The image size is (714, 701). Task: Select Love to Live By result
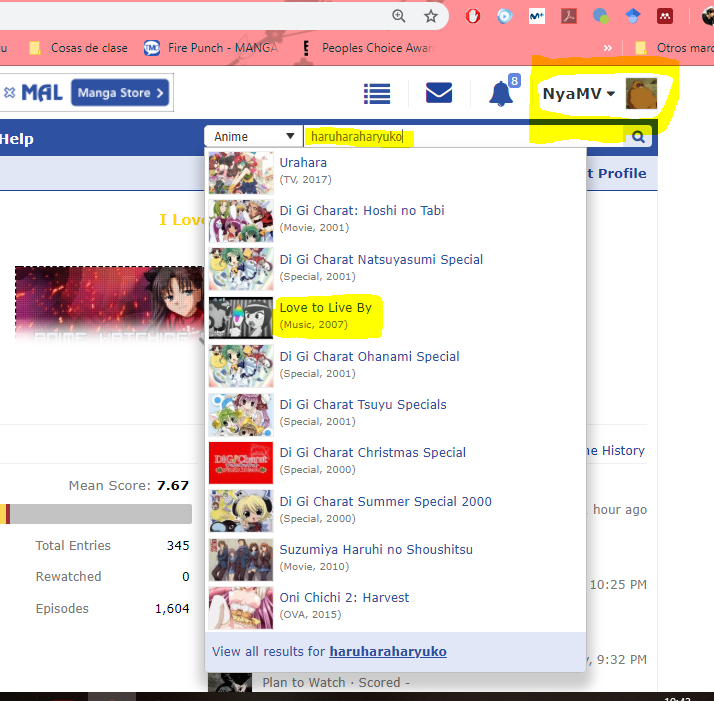pos(325,307)
